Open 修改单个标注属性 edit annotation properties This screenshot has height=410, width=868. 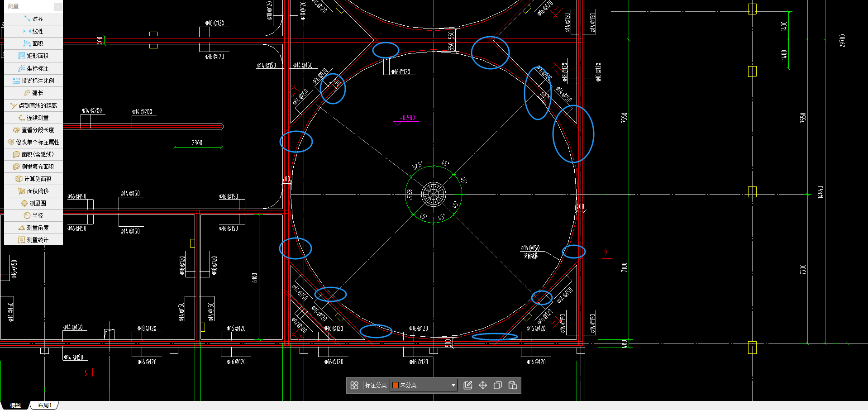click(33, 142)
